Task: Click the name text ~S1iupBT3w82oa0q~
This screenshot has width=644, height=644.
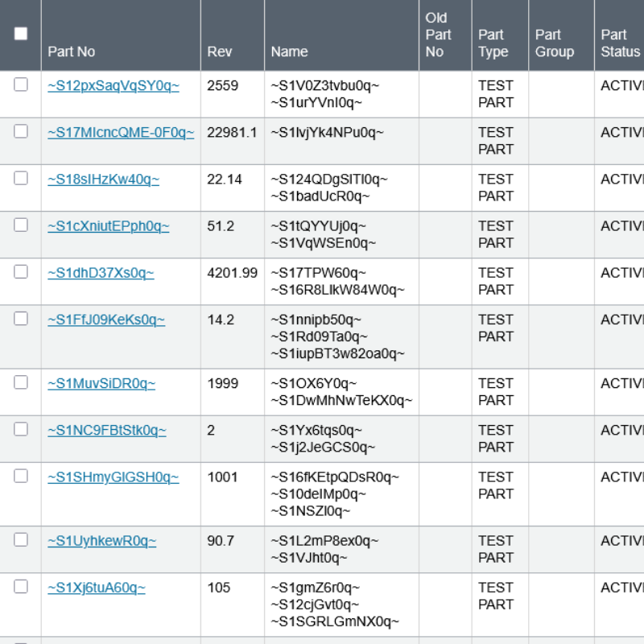Action: click(x=337, y=353)
